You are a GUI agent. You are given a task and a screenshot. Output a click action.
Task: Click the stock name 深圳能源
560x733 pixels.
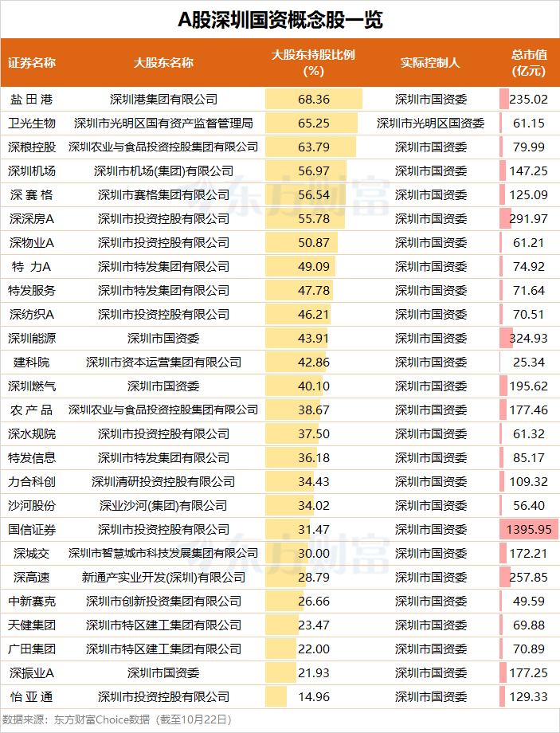pyautogui.click(x=32, y=338)
